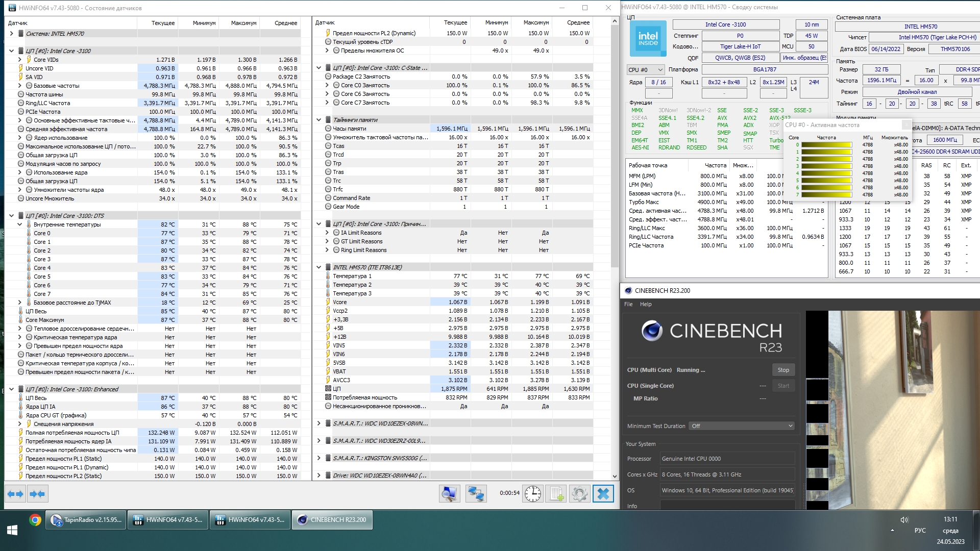Click the collapse columns arrows button

pyautogui.click(x=37, y=494)
